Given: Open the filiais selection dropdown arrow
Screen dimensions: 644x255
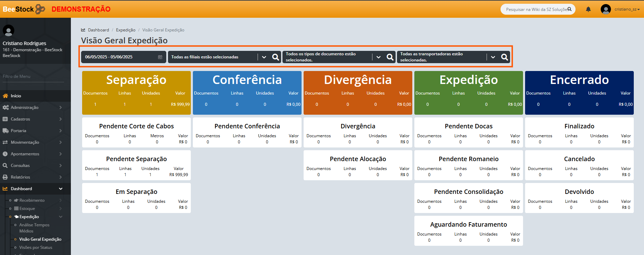Looking at the screenshot, I should coord(264,57).
